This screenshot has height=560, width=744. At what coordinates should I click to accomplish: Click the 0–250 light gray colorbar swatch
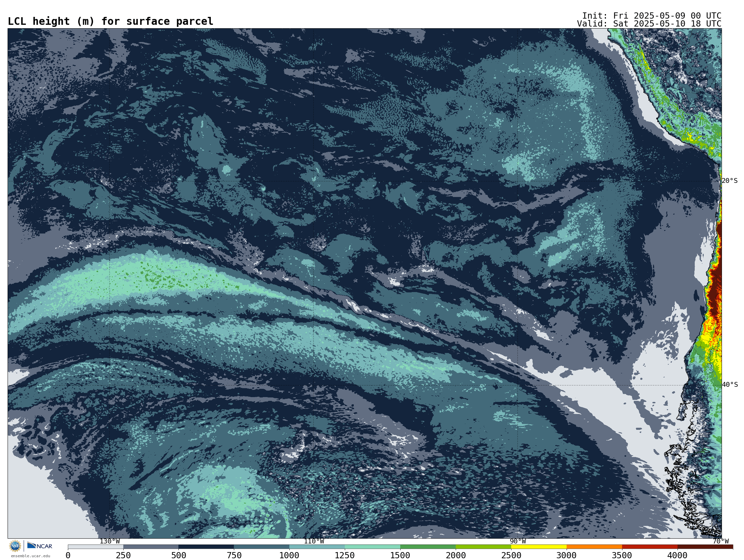coord(95,547)
